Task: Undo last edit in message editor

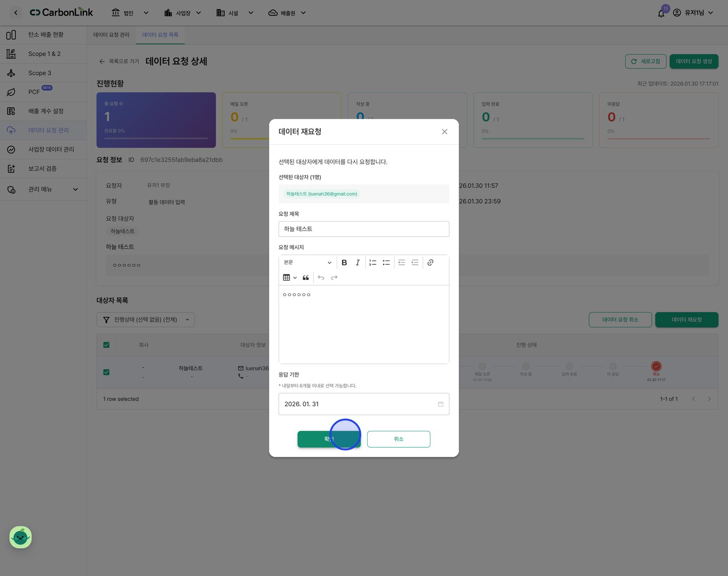Action: (321, 278)
